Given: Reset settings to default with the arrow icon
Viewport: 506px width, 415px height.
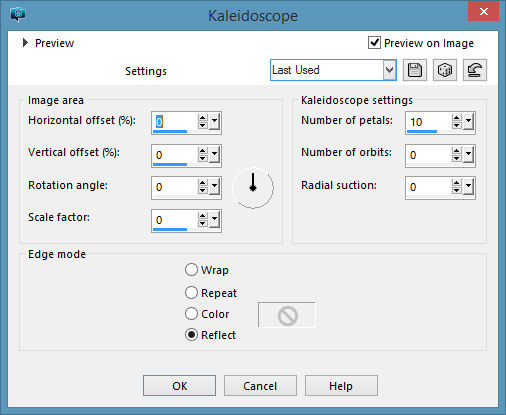Looking at the screenshot, I should [475, 70].
